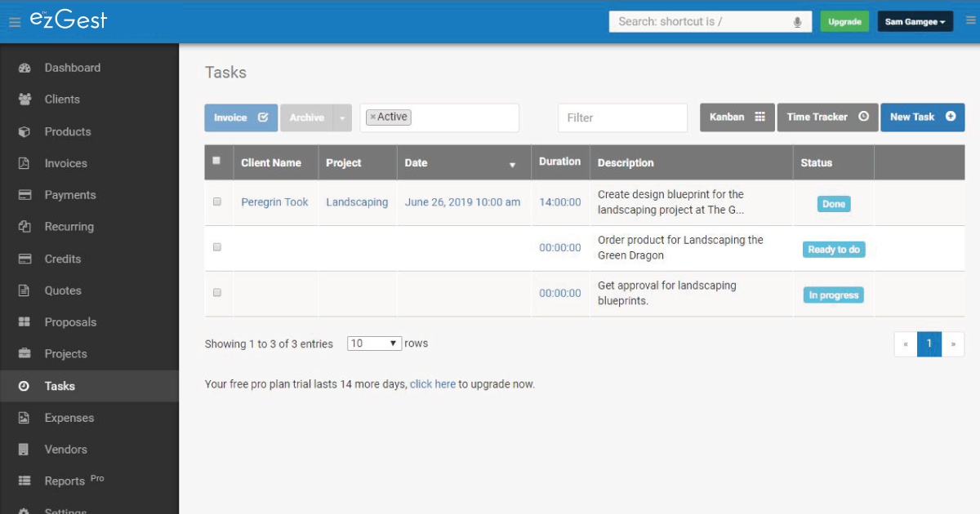The image size is (980, 514).
Task: Toggle the left sidebar hamburger menu
Action: [x=15, y=22]
